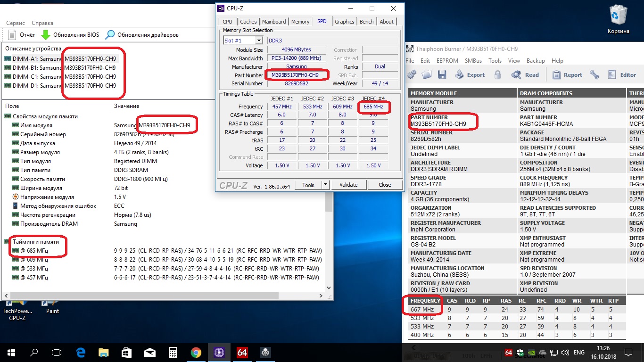Screen dimensions: 644x362
Task: Click the ENG language indicator in the taskbar
Action: pyautogui.click(x=578, y=353)
